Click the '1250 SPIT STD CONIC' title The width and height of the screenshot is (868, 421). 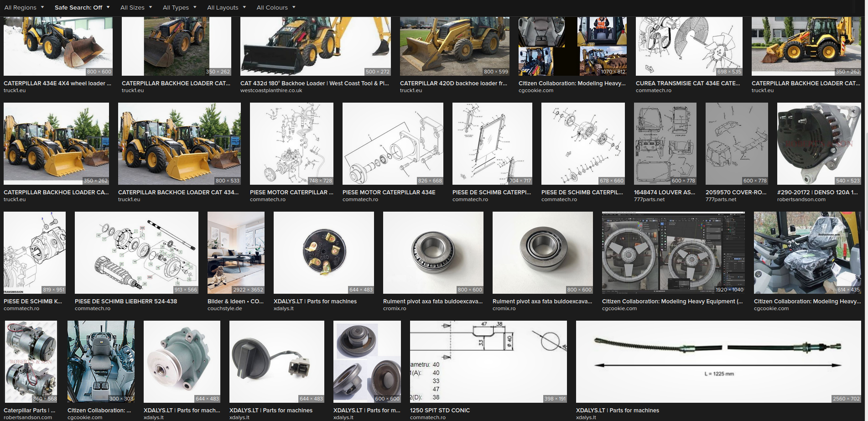pos(440,411)
